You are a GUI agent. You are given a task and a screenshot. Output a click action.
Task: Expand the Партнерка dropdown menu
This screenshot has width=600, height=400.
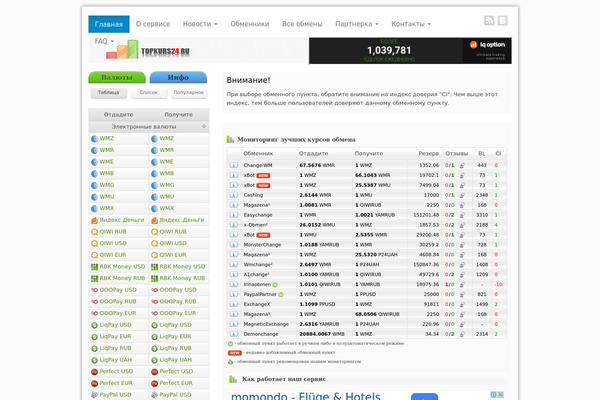coord(357,24)
